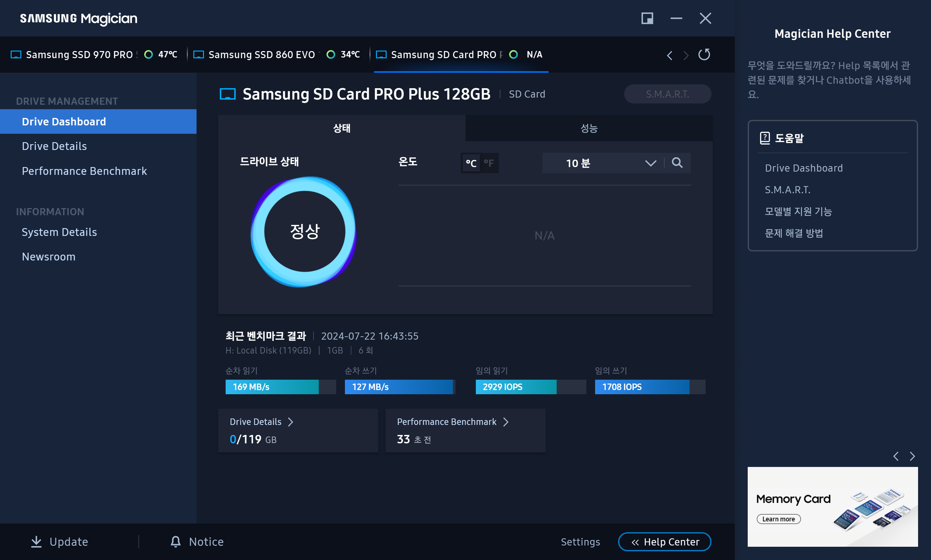Click the SD Card tab health status circle
The height and width of the screenshot is (560, 931).
[x=513, y=55]
